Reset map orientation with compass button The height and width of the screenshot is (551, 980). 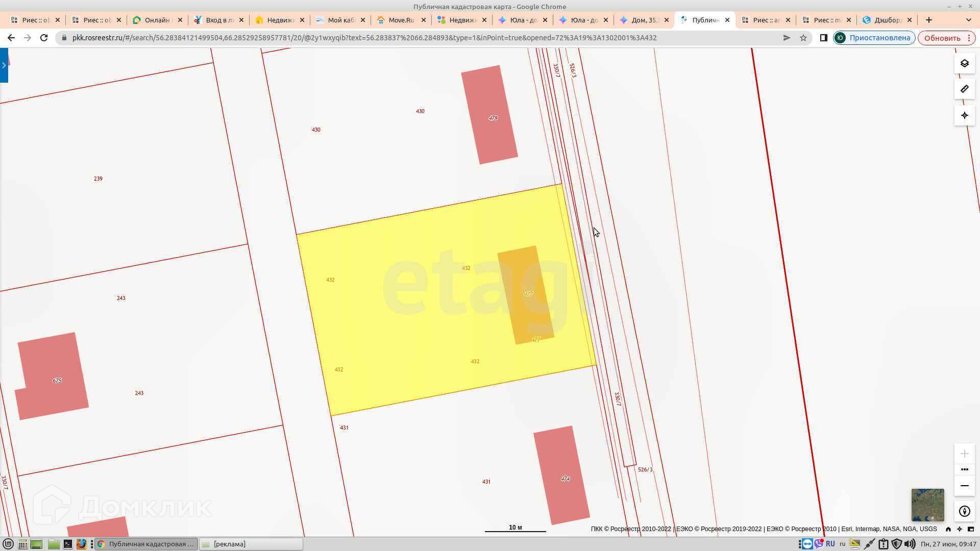[x=964, y=511]
